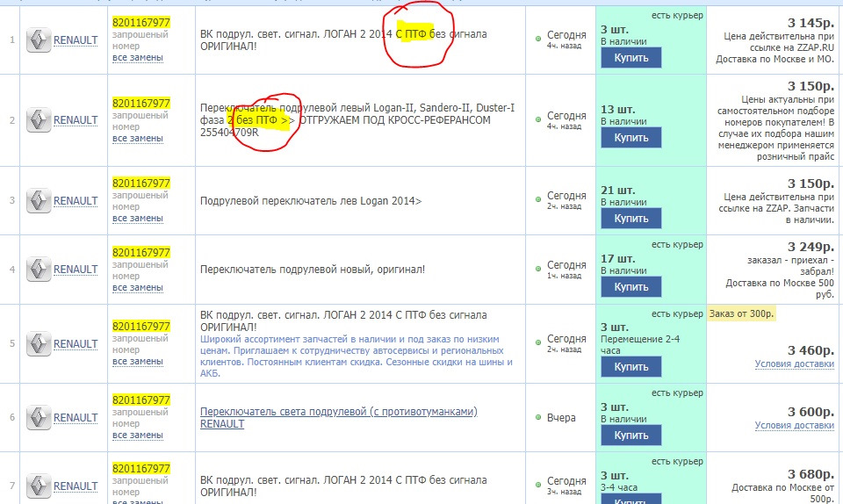Open the RENAULT brand link in row 5
843x504 pixels.
[76, 344]
